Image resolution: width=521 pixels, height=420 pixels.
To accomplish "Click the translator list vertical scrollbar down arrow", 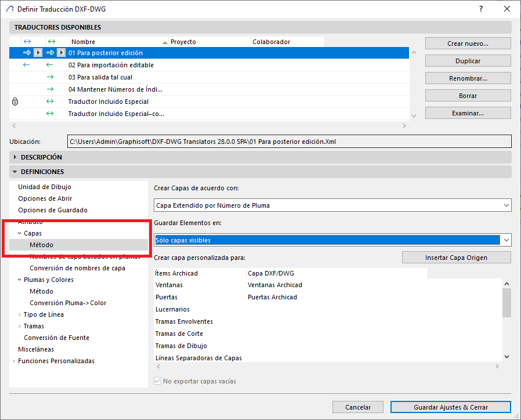I will pyautogui.click(x=414, y=116).
